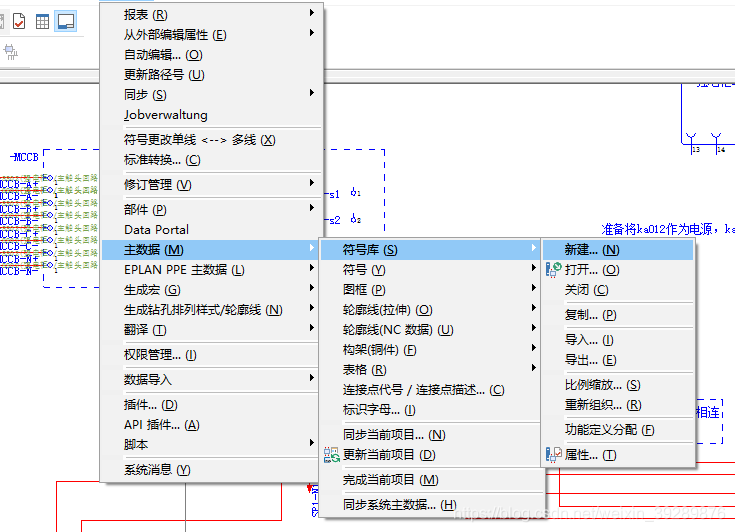Click the highlighted screen view toolbar icon
Screen dimensions: 735x532
pyautogui.click(x=66, y=21)
